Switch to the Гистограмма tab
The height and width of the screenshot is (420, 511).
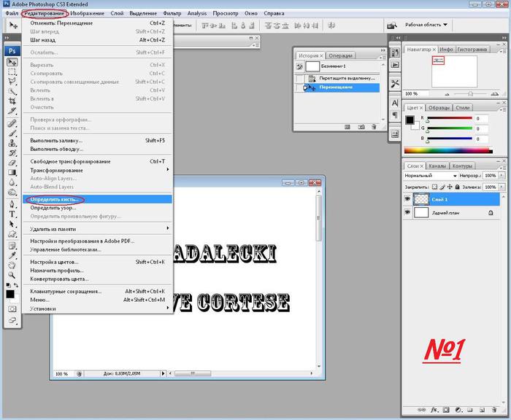[472, 49]
